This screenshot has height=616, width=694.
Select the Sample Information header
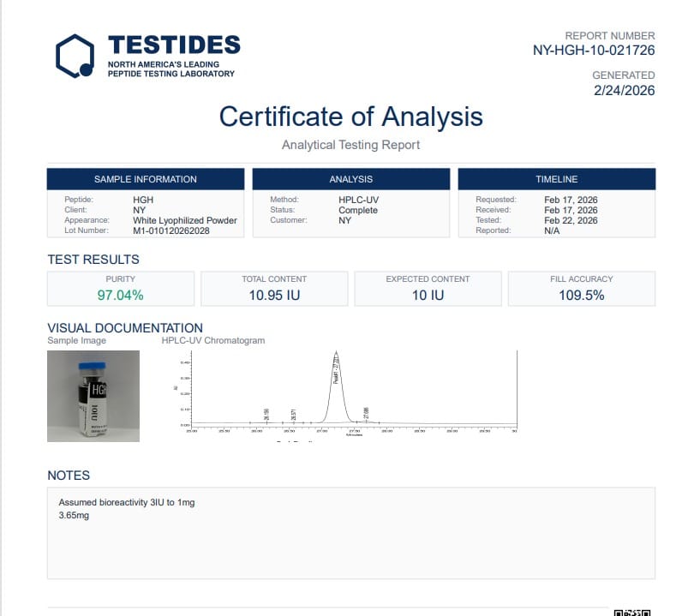[x=145, y=179]
